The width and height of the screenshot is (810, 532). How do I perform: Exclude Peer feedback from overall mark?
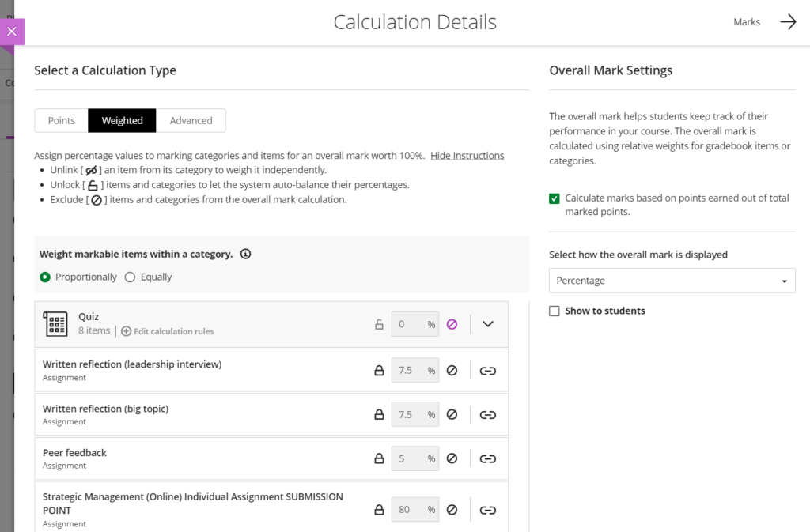452,458
